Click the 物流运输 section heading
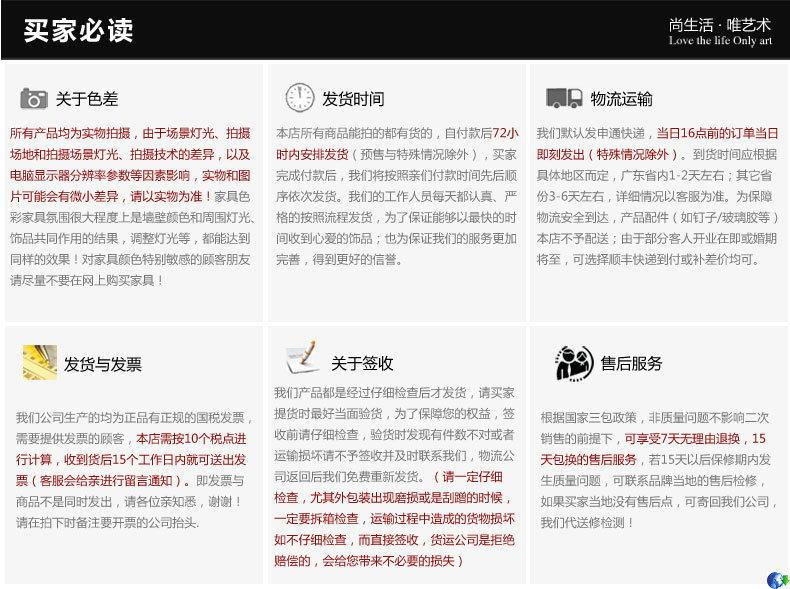790x589 pixels. tap(621, 99)
